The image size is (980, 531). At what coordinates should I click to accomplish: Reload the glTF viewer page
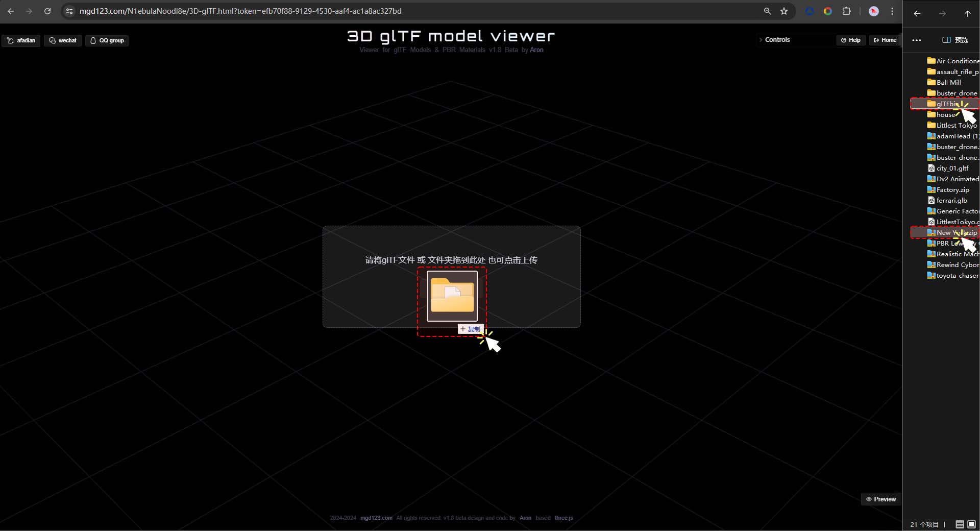47,11
